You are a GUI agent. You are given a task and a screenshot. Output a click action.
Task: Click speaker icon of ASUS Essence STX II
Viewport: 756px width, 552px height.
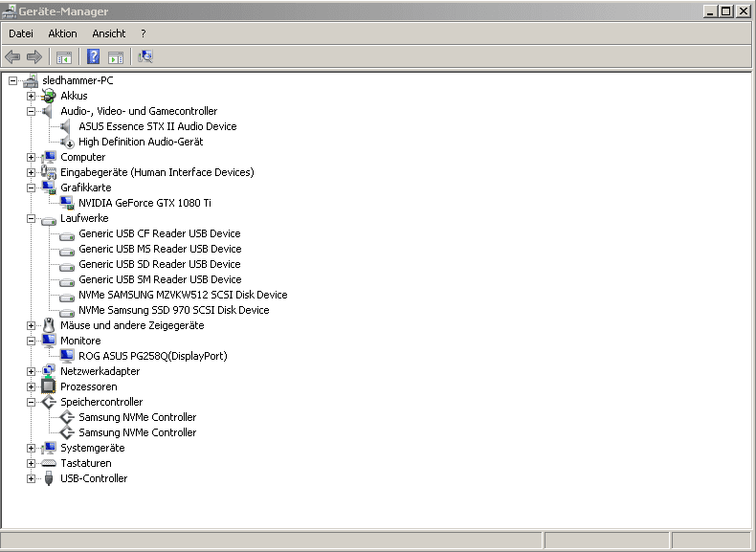tap(66, 127)
